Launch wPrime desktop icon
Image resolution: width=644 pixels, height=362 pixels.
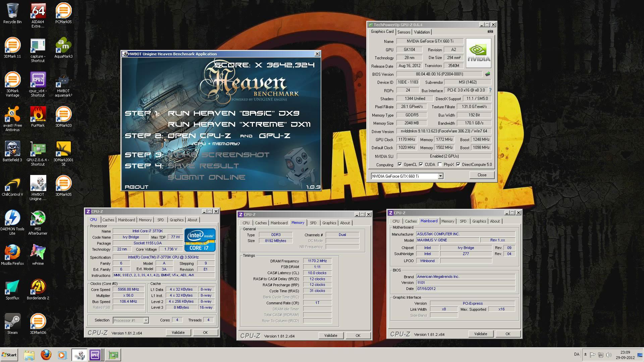pyautogui.click(x=38, y=255)
